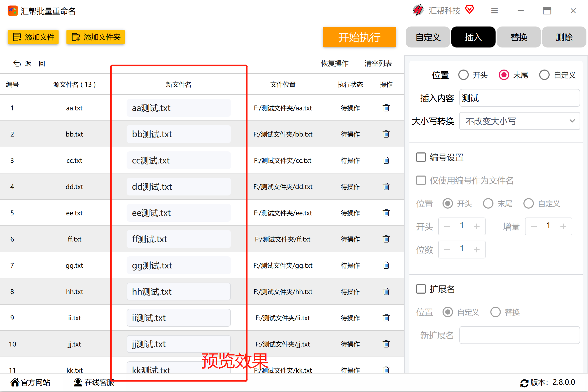Click source filename gg.txt
588x392 pixels.
click(x=74, y=266)
